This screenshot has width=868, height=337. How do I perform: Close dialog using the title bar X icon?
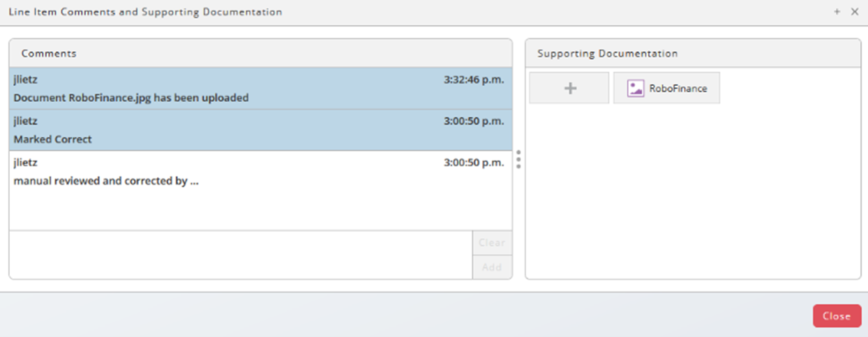click(855, 12)
